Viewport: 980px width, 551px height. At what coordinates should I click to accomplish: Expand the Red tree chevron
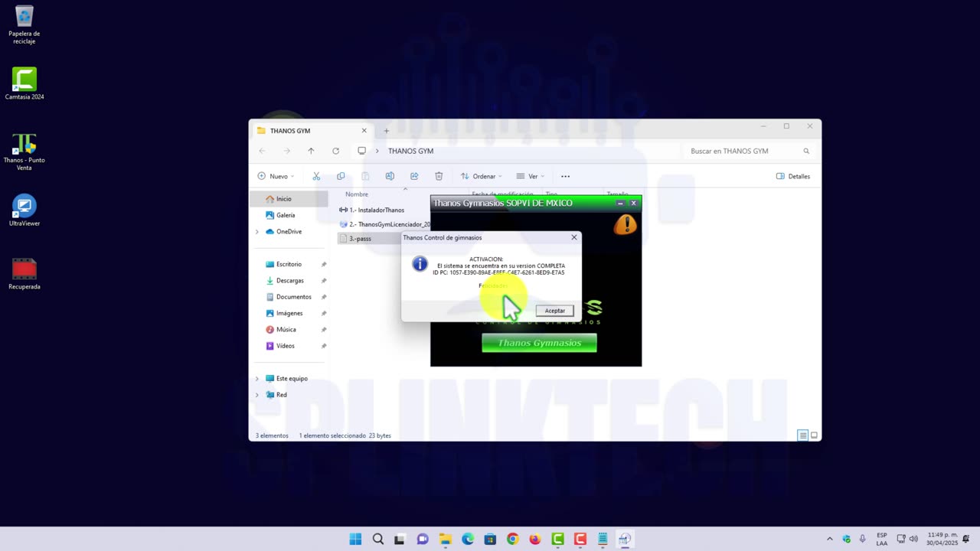(x=257, y=395)
